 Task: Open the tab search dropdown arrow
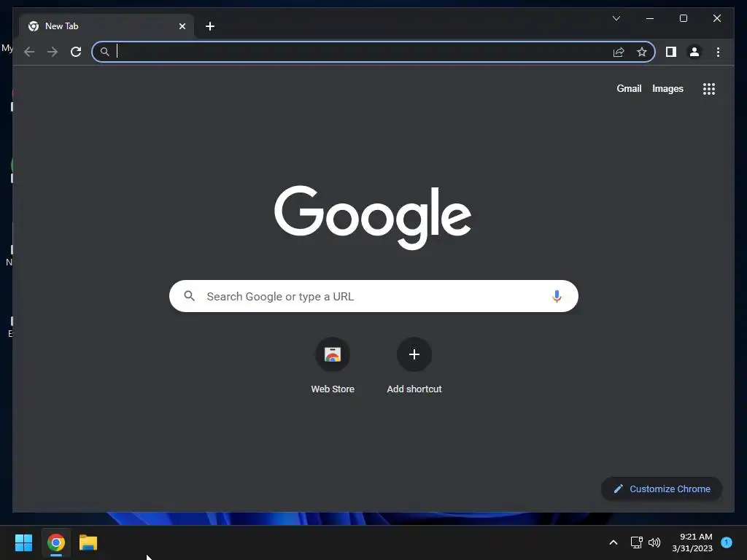point(616,18)
